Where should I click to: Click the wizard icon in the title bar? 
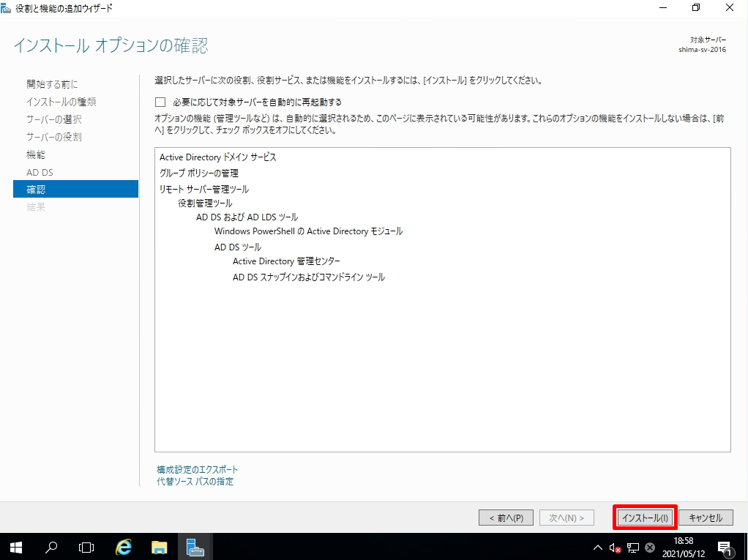(x=6, y=8)
